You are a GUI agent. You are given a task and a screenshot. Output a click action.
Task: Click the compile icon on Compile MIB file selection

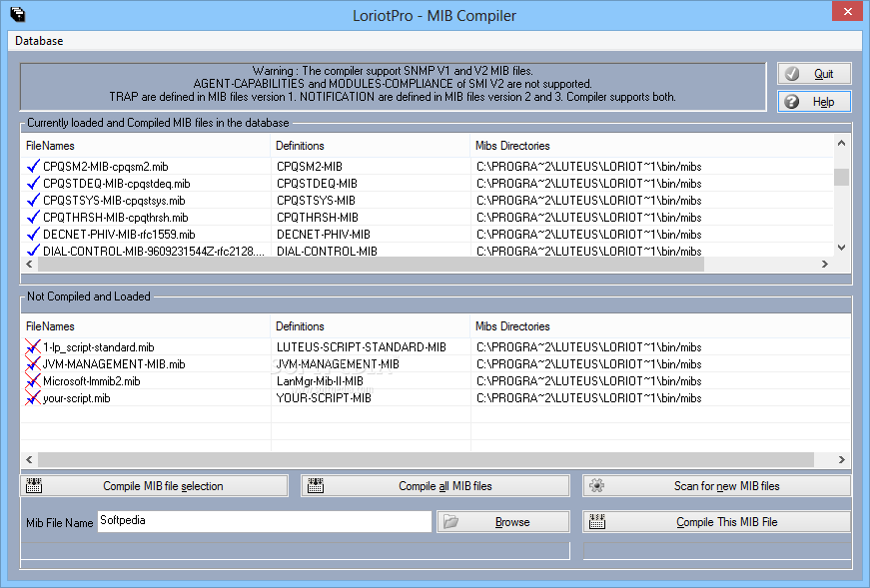34,485
